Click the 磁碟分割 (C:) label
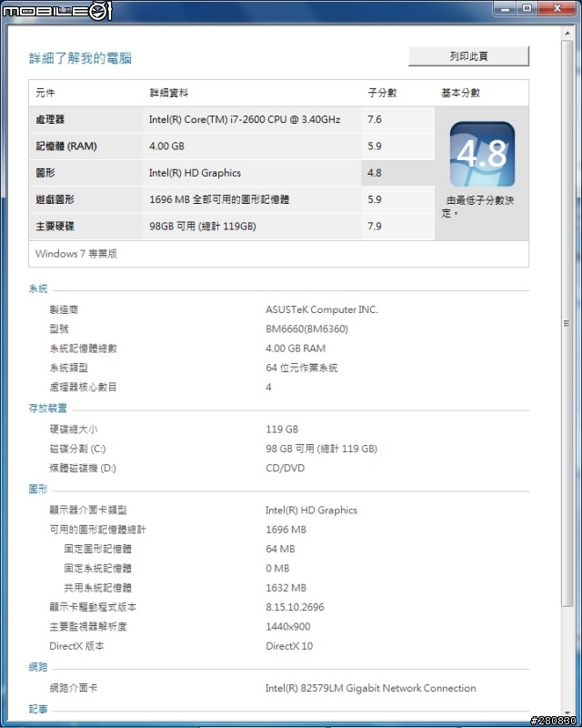Image resolution: width=582 pixels, height=728 pixels. point(77,449)
